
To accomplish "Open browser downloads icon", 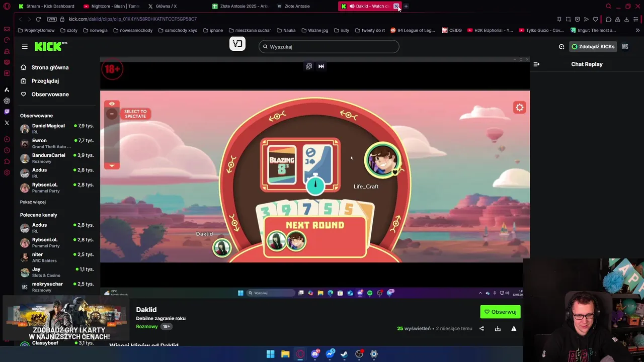I will (626, 19).
